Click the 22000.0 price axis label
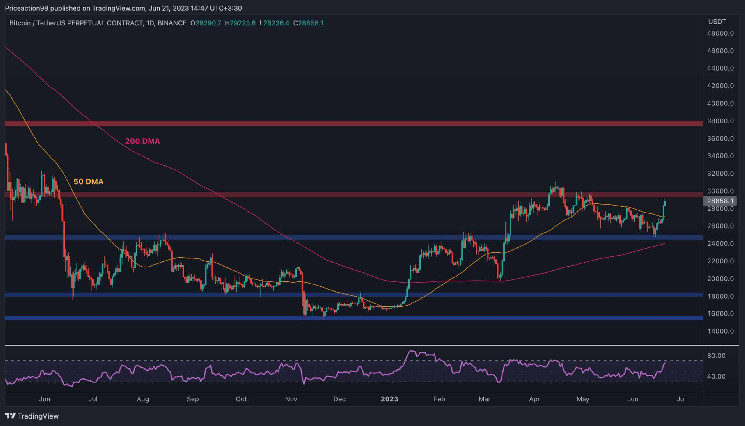 pyautogui.click(x=720, y=261)
